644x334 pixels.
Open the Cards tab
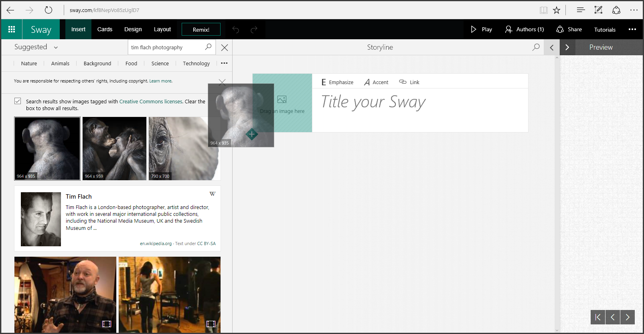(105, 29)
